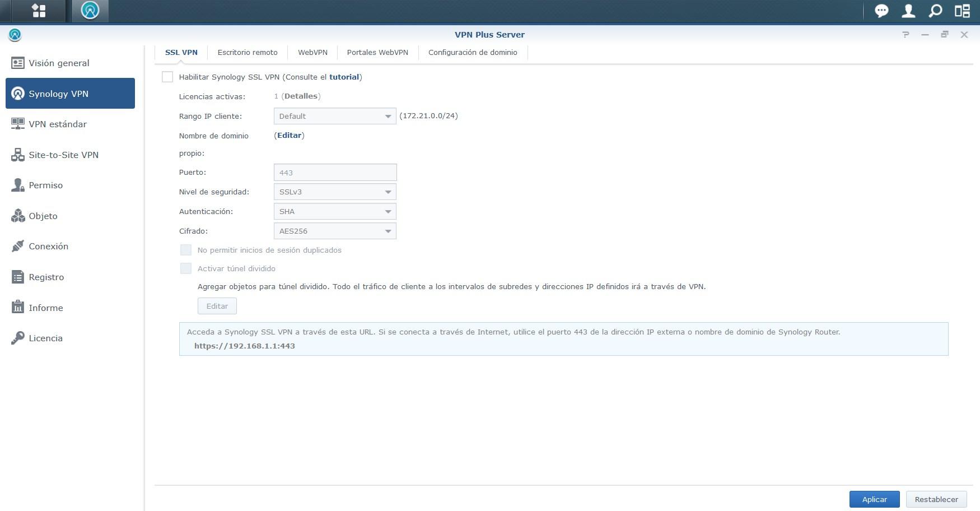Open the Rango IP cliente dropdown
Image resolution: width=980 pixels, height=511 pixels.
335,116
